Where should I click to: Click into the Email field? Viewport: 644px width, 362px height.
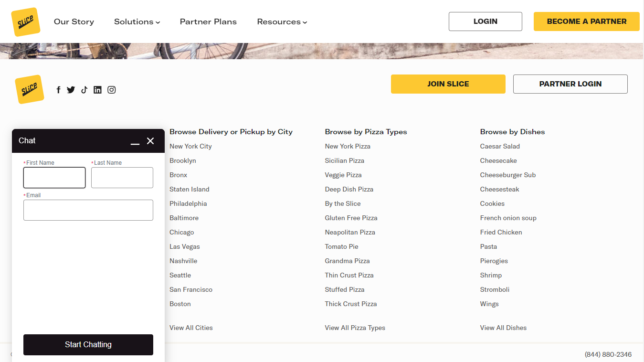point(88,210)
